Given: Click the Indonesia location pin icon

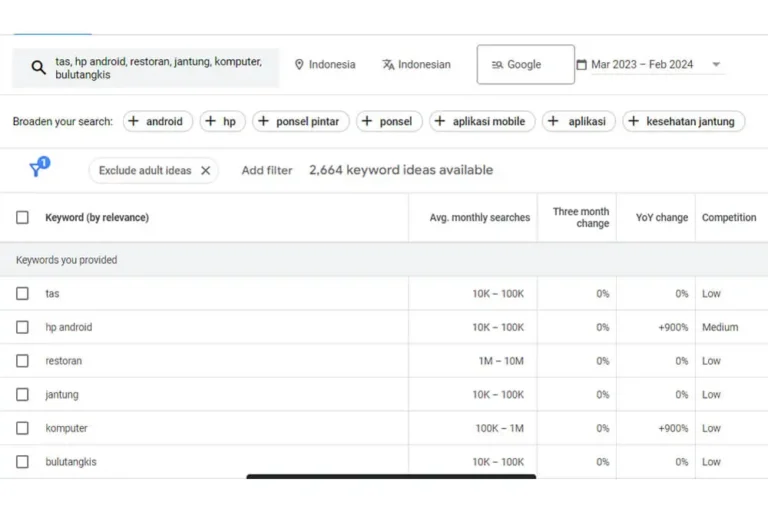Looking at the screenshot, I should point(299,65).
